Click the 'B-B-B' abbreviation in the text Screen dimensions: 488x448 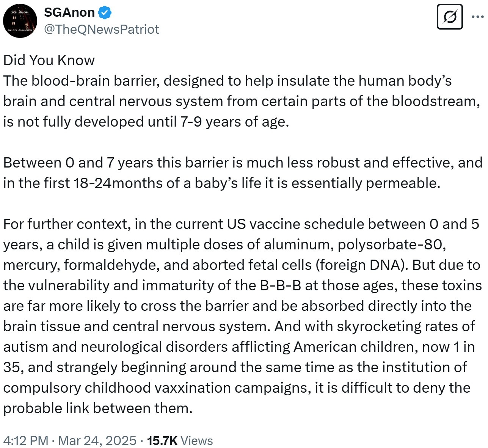(281, 285)
